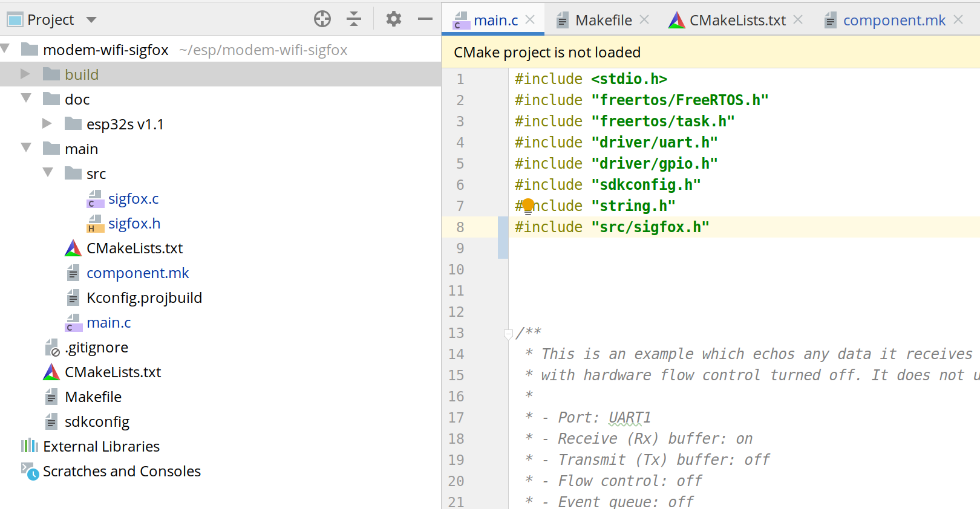Close the main.c tab
Viewport: 980px width, 509px height.
pyautogui.click(x=530, y=20)
